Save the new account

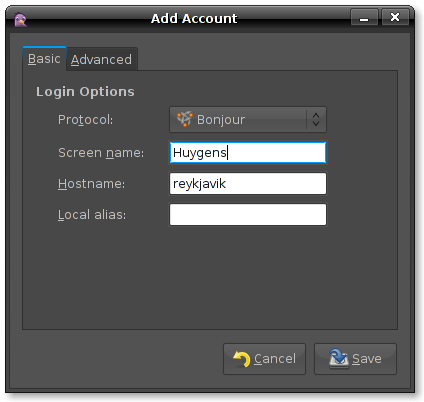point(355,359)
